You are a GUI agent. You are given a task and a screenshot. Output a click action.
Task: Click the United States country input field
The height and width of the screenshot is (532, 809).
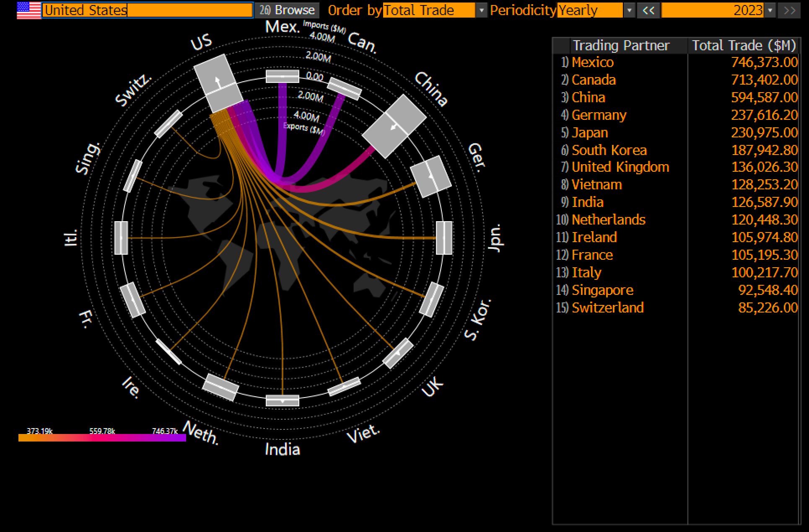(x=148, y=10)
